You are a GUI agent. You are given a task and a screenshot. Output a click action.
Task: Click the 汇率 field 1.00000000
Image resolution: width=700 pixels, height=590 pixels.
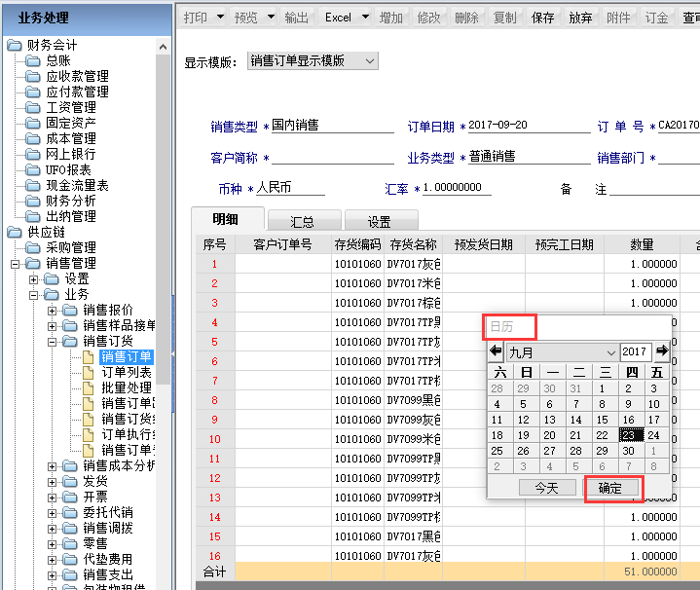tap(457, 188)
